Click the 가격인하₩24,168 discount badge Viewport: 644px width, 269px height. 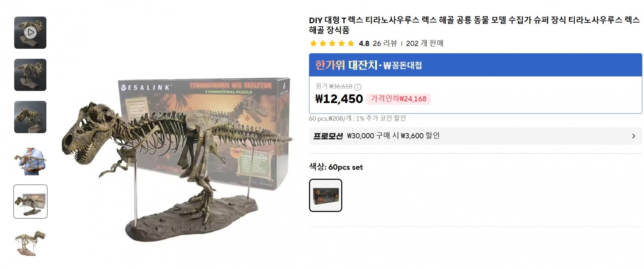pyautogui.click(x=398, y=99)
